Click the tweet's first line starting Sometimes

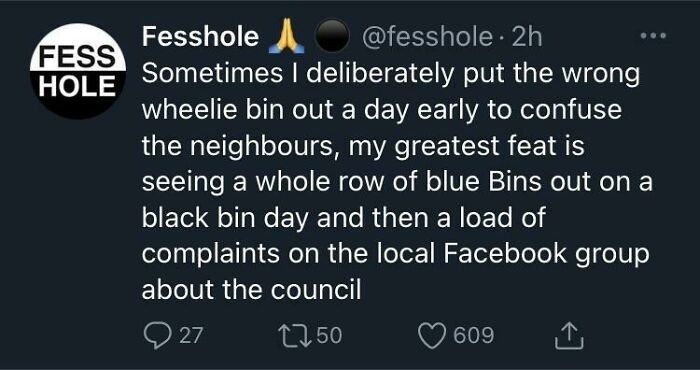click(391, 75)
